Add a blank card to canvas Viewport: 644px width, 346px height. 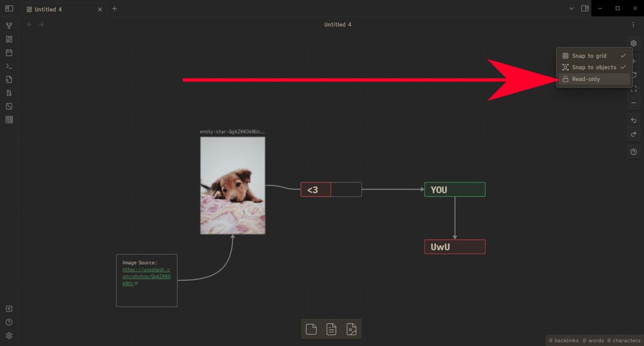click(311, 329)
